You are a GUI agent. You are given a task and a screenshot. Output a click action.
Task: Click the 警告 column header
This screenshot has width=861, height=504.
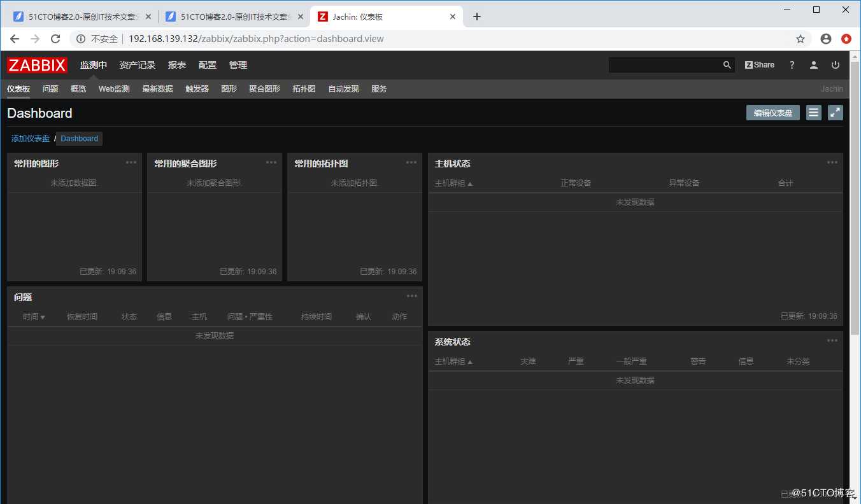coord(698,361)
